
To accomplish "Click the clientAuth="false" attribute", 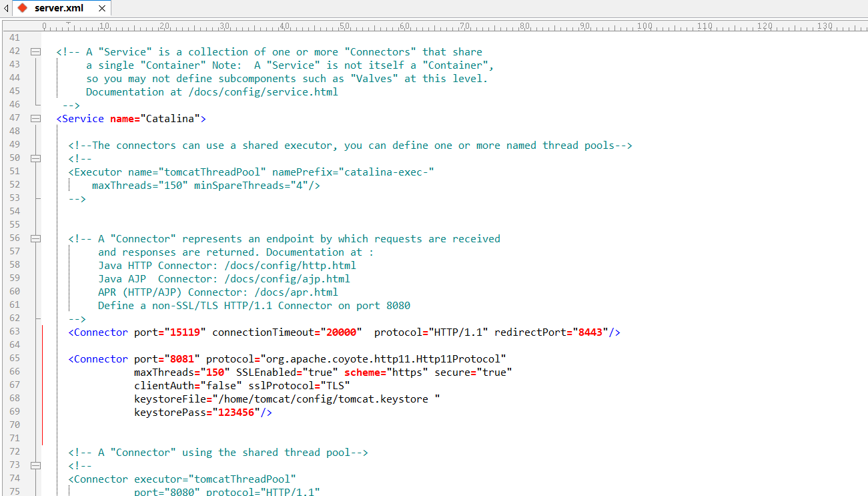I will (188, 386).
